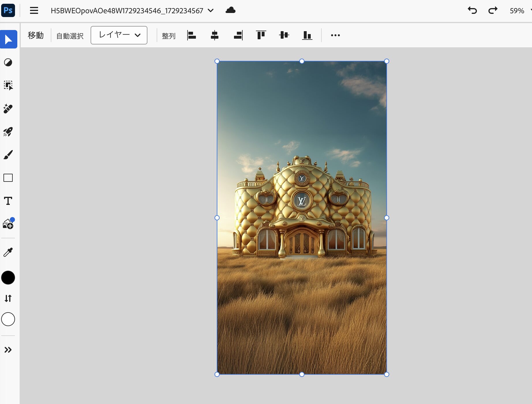This screenshot has height=404, width=532.
Task: Open the レイヤー auto-select dropdown
Action: pos(119,35)
